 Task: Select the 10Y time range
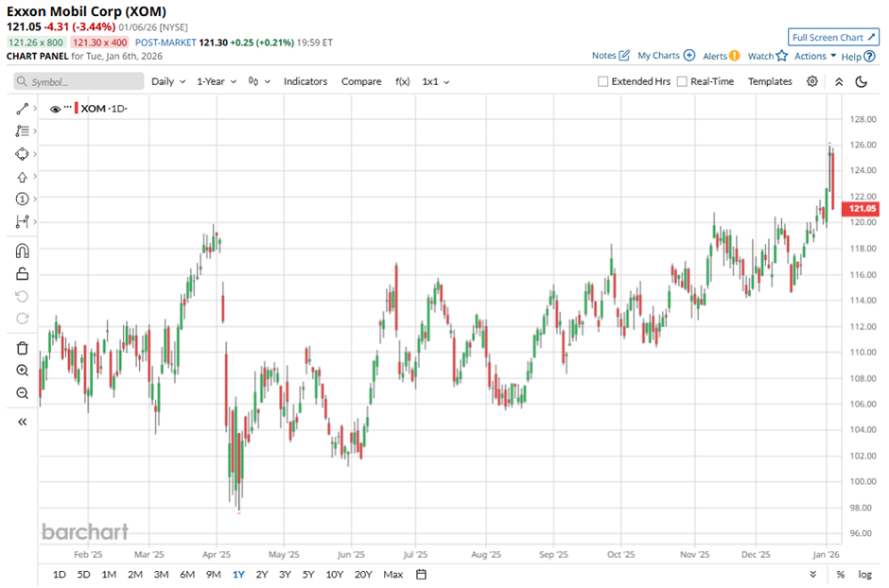[x=335, y=575]
